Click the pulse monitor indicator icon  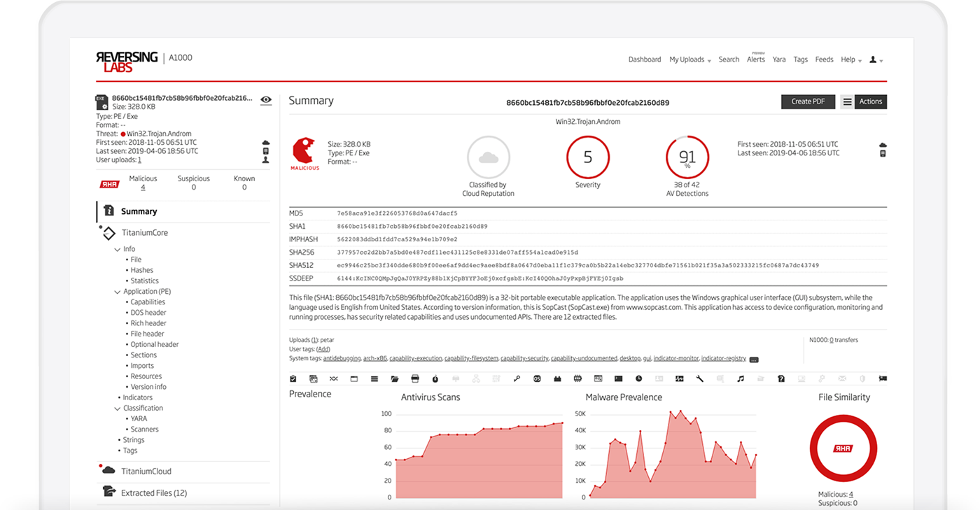[x=679, y=378]
